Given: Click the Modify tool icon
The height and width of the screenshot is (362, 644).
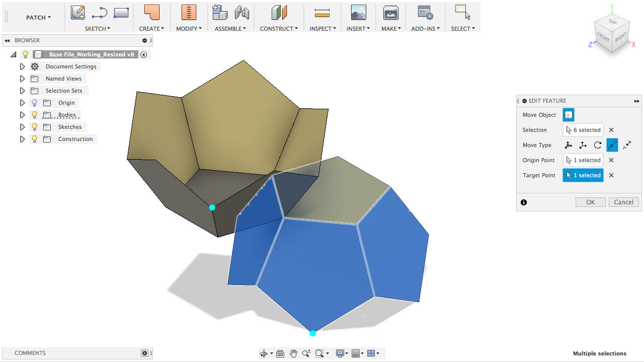Looking at the screenshot, I should coord(189,13).
